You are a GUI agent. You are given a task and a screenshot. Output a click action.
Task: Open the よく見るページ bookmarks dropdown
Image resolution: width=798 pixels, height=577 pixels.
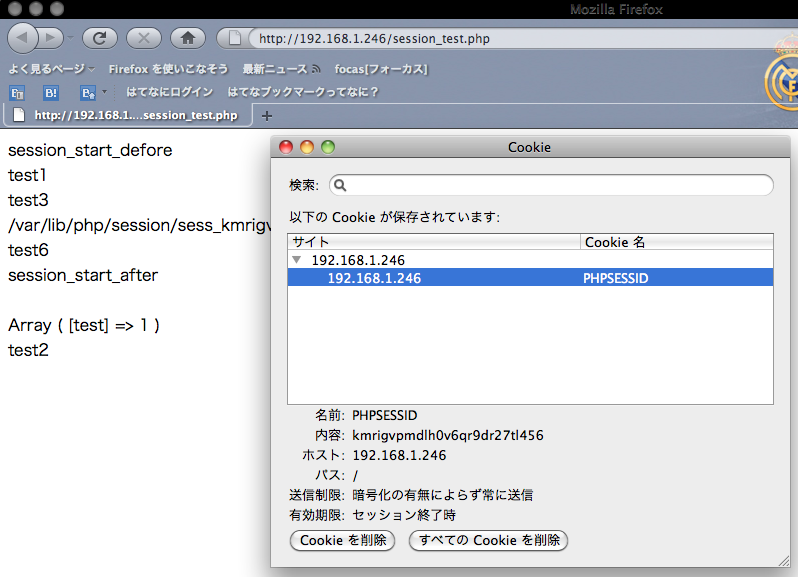pyautogui.click(x=52, y=69)
